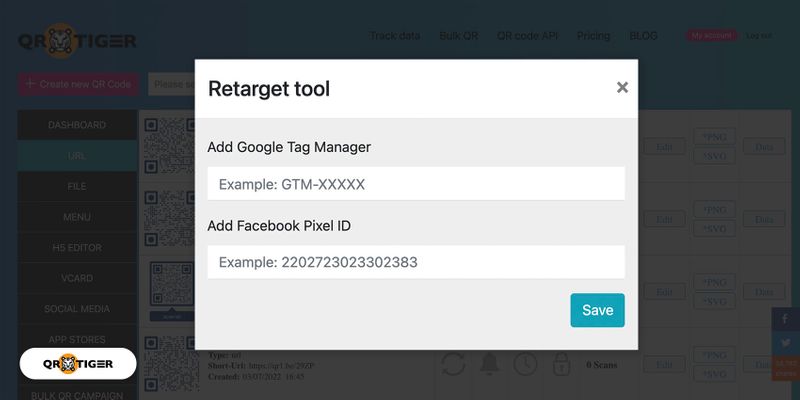The width and height of the screenshot is (800, 400).
Task: Click the QR Tiger logo in header
Action: [77, 41]
